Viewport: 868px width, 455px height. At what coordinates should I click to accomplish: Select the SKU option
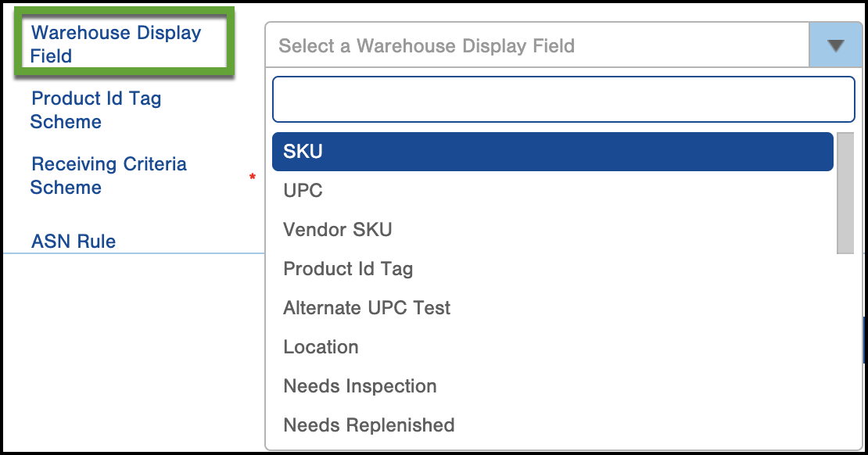tap(552, 151)
